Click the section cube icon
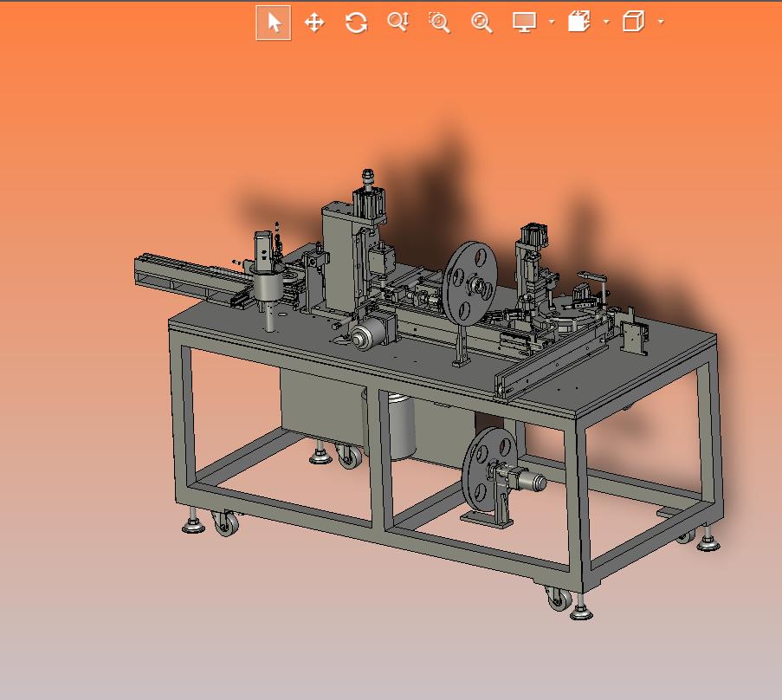782x700 pixels. (579, 22)
